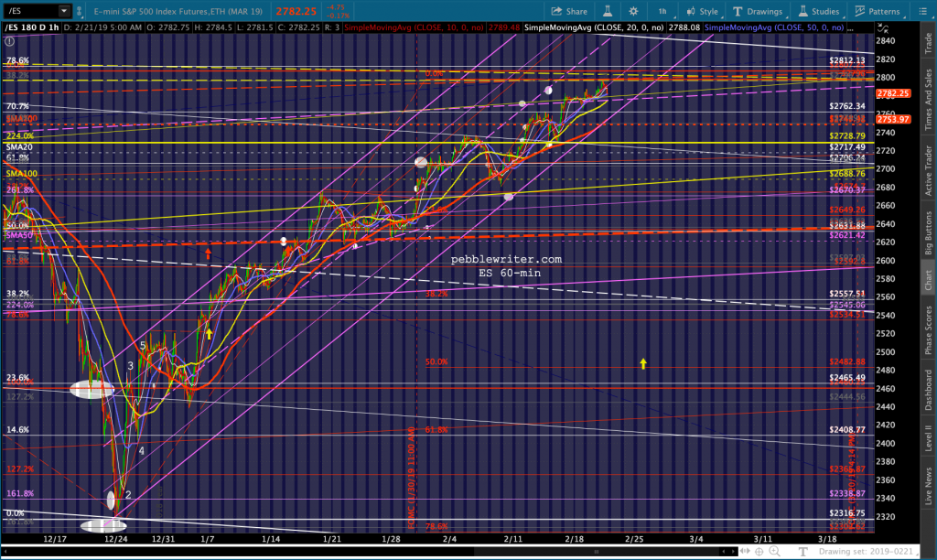Click scroll right arrow on time axis
Screen dimensions: 937x560
click(734, 551)
